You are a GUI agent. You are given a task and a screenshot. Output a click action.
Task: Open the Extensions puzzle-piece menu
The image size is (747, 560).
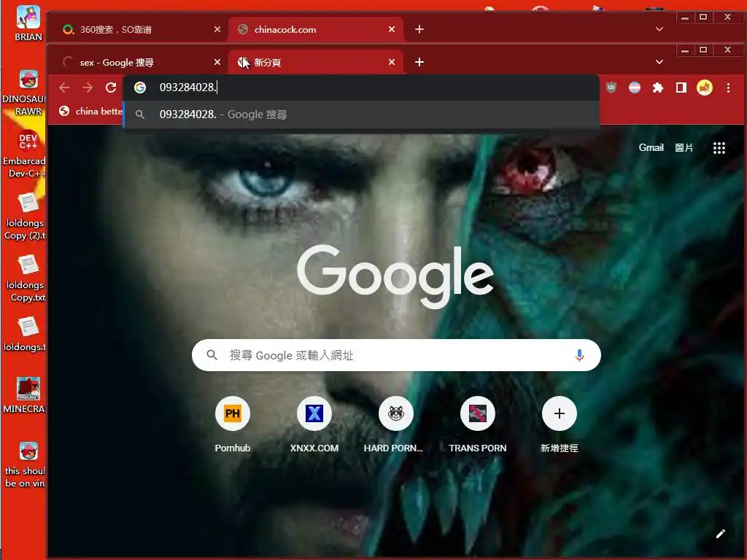point(658,87)
